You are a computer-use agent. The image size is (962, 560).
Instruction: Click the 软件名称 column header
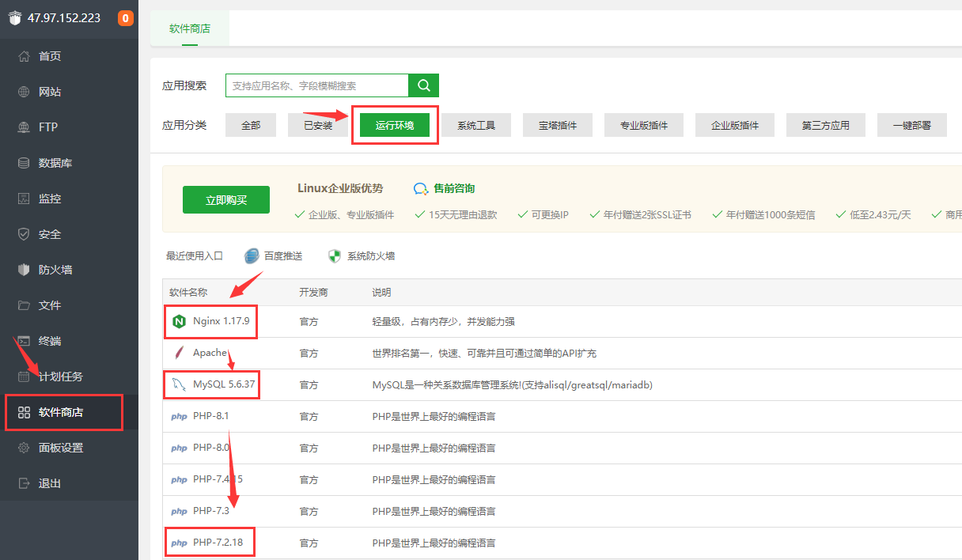pos(188,293)
